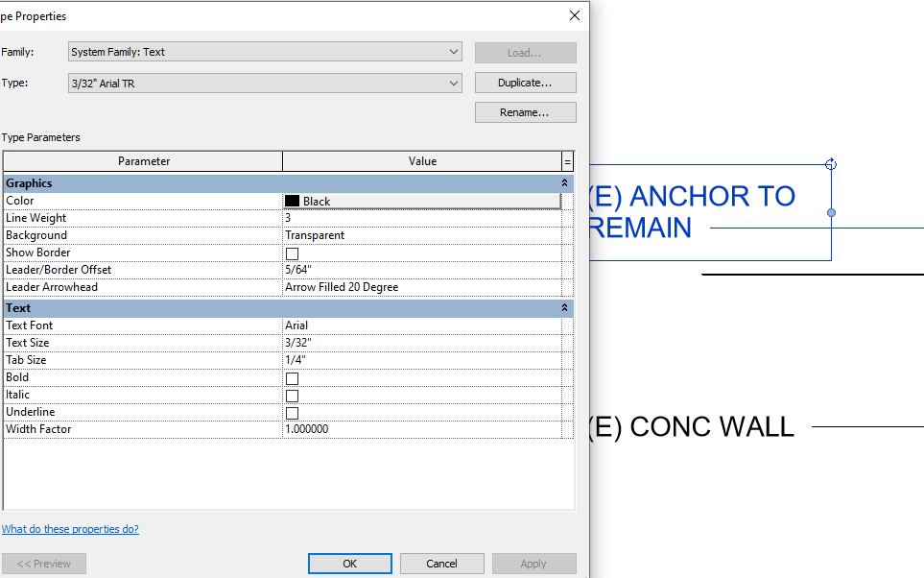Collapse the Text section chevron
Image resolution: width=924 pixels, height=578 pixels.
[x=564, y=307]
